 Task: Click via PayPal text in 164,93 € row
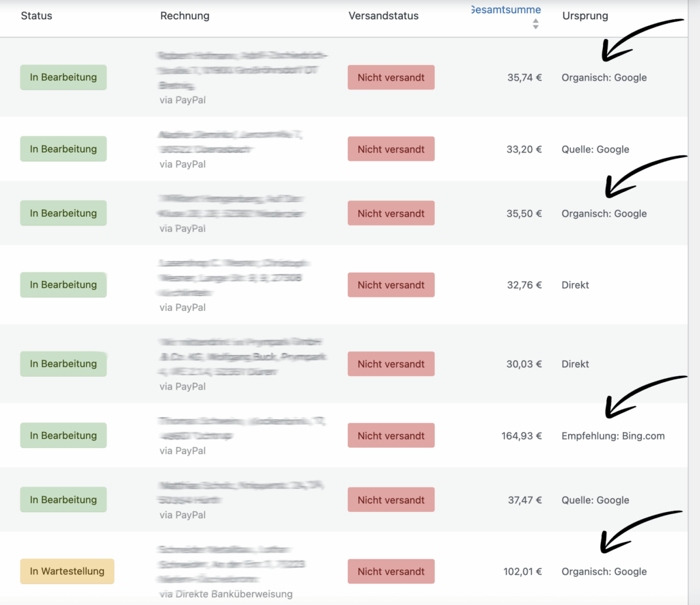(183, 451)
